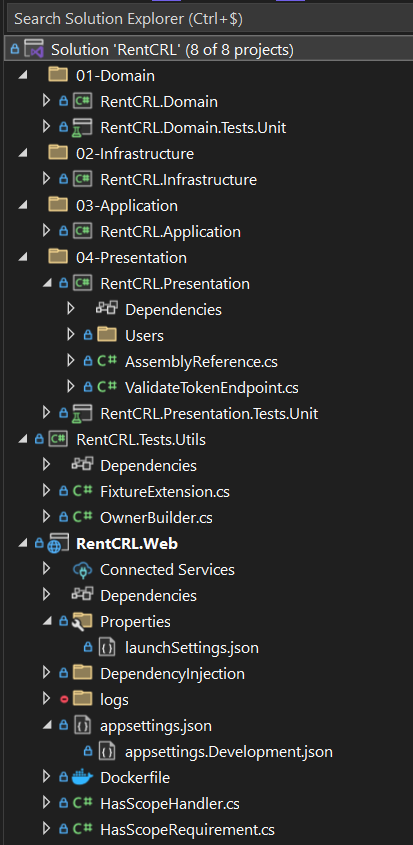
Task: Click the launchSettings.json braces file icon
Action: pyautogui.click(x=107, y=647)
